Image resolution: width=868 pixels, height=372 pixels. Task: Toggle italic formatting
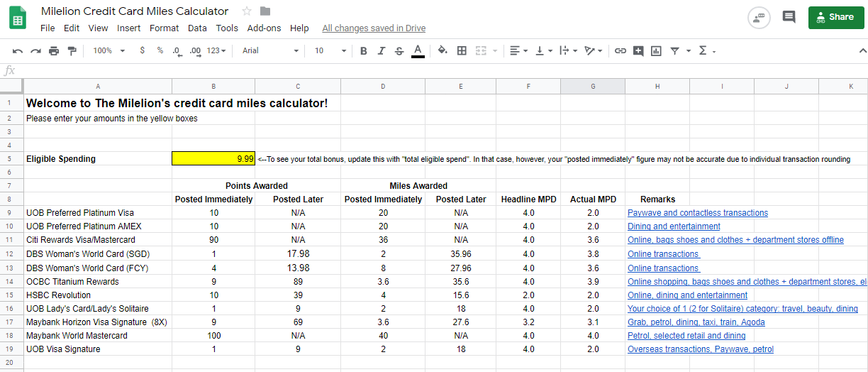coord(382,51)
